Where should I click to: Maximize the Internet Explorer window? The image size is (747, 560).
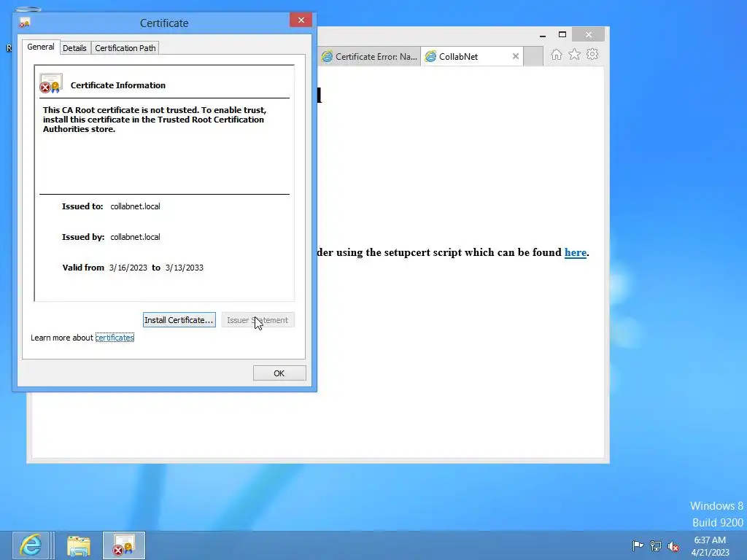pos(562,35)
